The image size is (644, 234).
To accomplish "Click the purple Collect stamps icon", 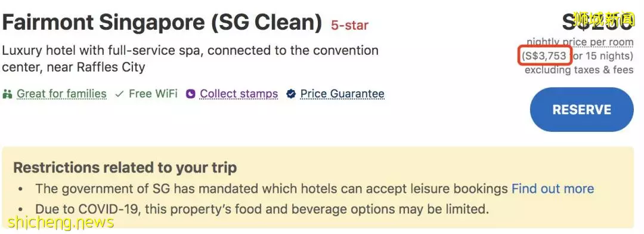I will coord(191,94).
